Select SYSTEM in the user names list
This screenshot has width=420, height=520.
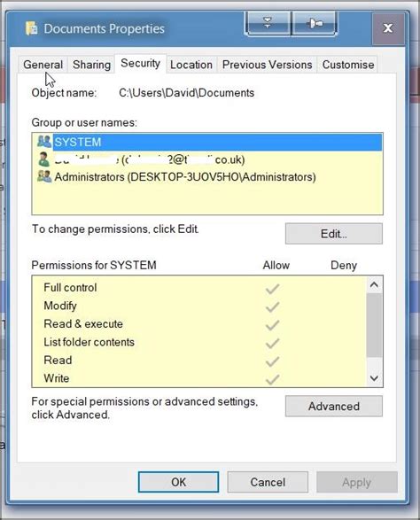click(x=209, y=142)
